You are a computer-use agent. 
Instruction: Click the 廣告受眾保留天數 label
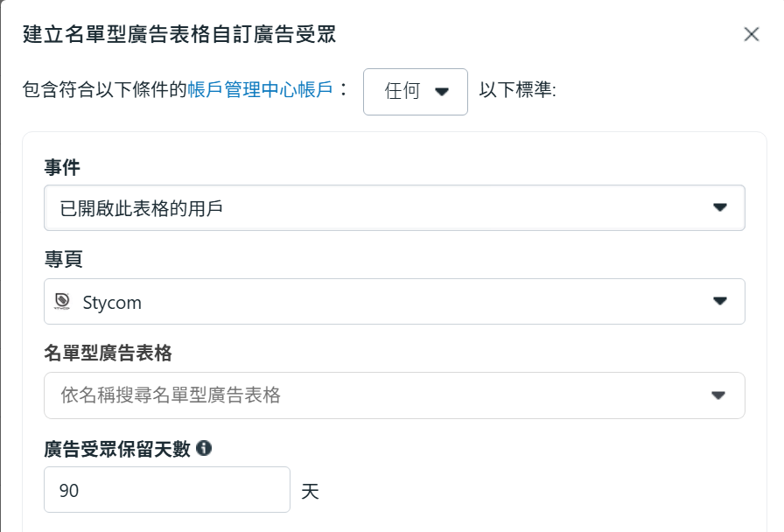[116, 449]
